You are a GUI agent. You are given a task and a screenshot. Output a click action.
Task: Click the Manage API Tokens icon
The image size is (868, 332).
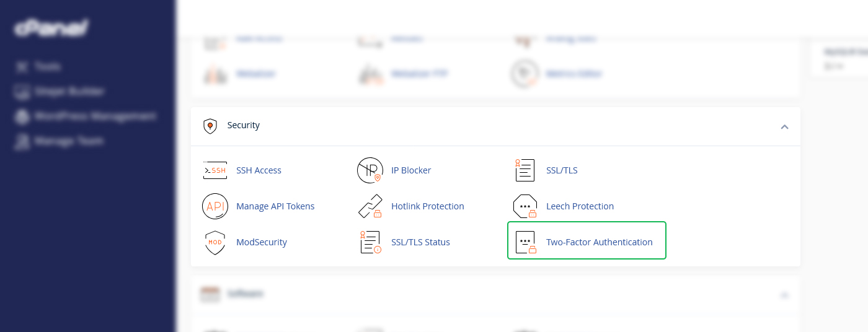point(215,206)
